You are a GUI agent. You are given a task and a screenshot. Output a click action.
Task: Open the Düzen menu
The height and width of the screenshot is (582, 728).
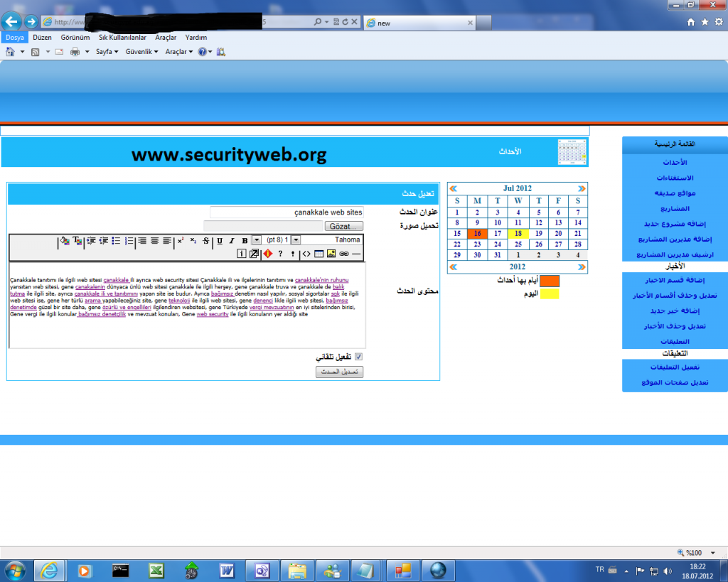(42, 38)
